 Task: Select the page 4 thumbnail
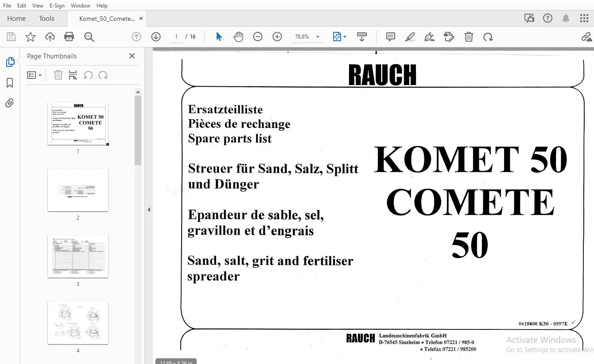click(78, 323)
